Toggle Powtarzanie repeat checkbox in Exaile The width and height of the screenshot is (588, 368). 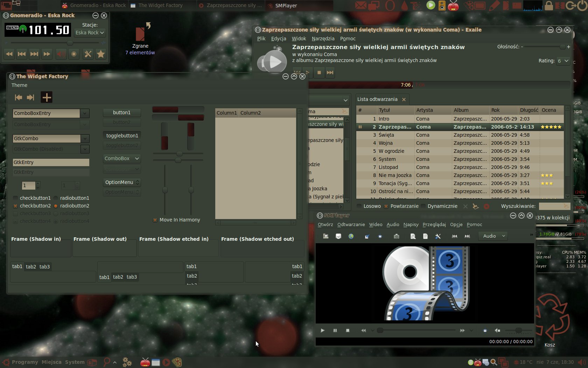(x=386, y=206)
